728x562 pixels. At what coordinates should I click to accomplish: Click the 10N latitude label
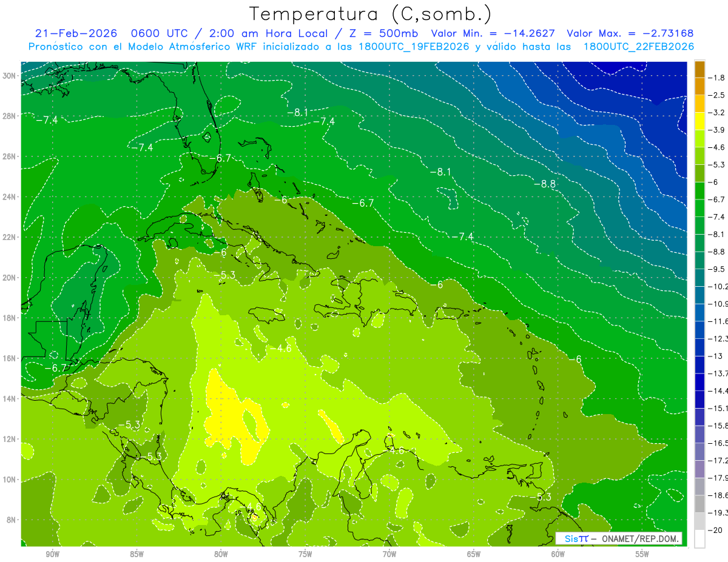click(10, 480)
